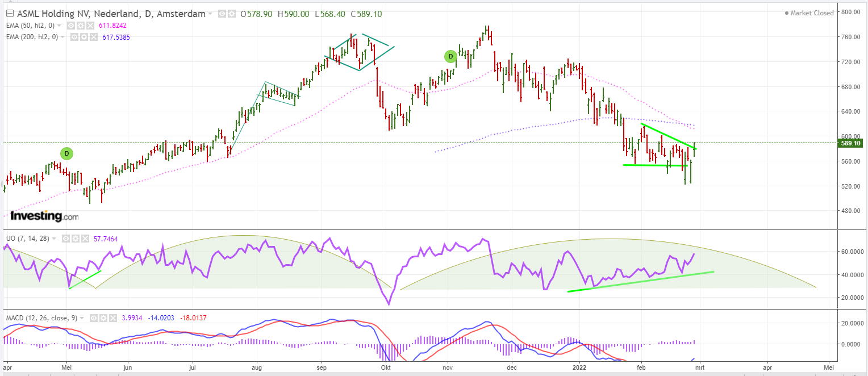
Task: Click the low price value L568.40
Action: click(329, 14)
